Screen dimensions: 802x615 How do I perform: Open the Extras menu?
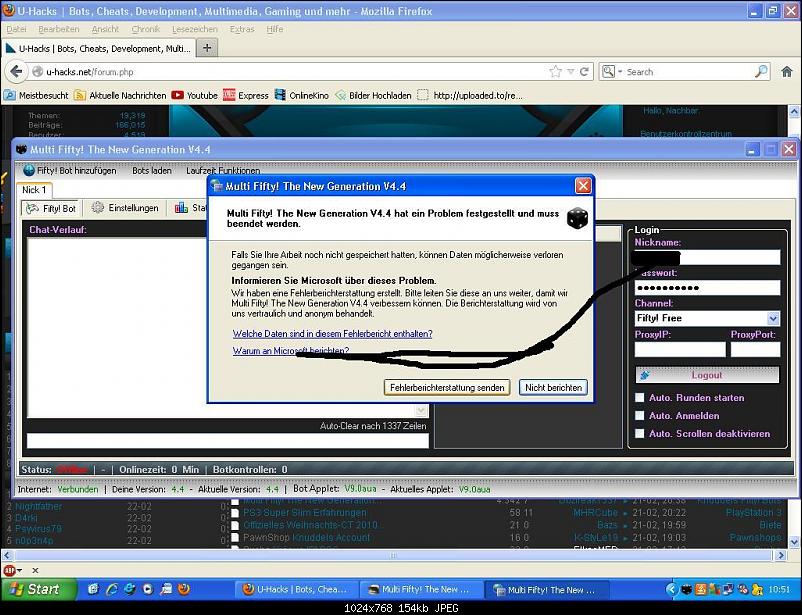(242, 29)
